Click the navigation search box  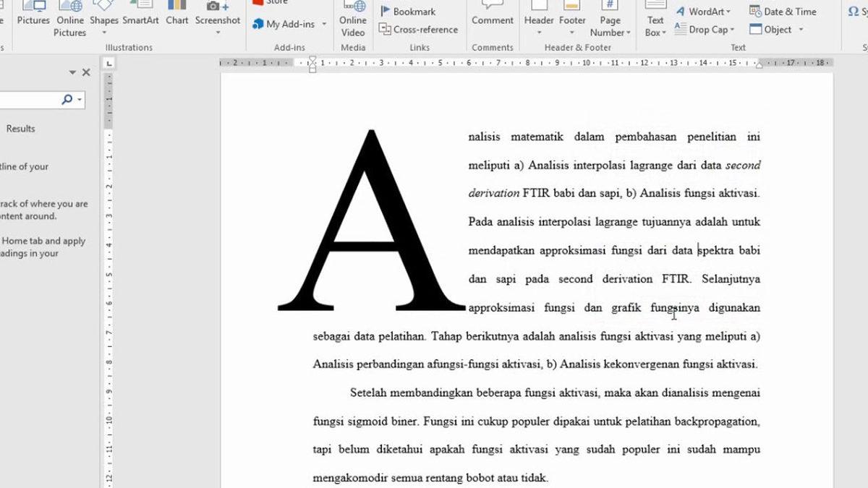(29, 100)
